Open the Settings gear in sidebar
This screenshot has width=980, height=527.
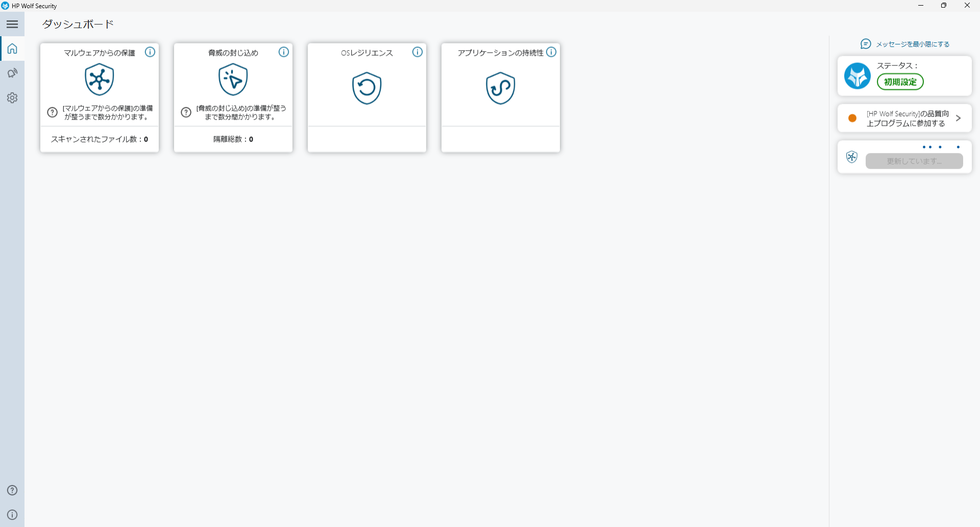[12, 98]
